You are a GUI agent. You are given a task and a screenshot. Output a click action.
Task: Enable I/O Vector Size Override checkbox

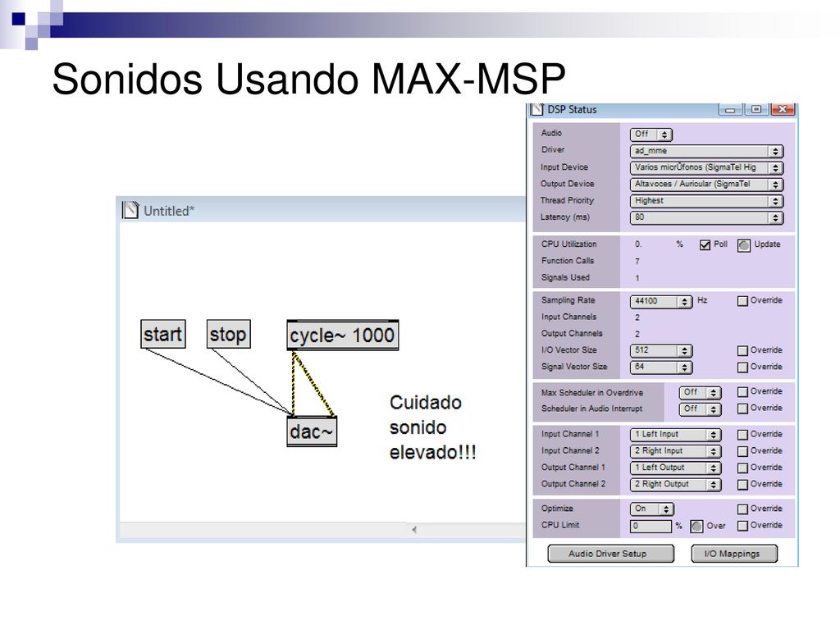pos(742,351)
